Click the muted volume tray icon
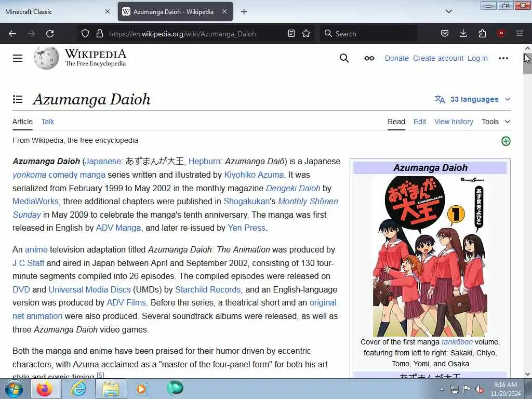The width and height of the screenshot is (532, 399). (480, 390)
